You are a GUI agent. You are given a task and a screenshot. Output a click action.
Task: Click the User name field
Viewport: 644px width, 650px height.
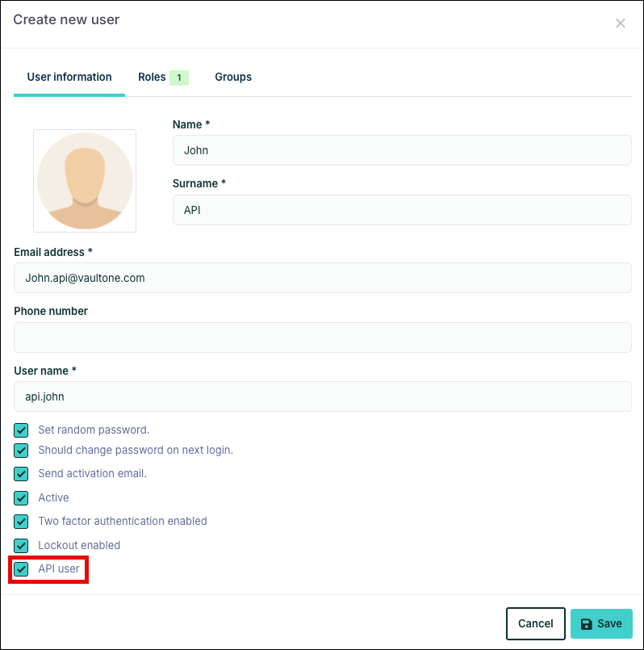322,397
